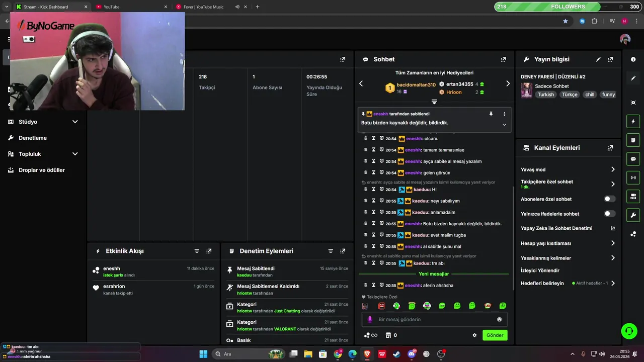Click the Sadece Sohbet category thumbnail

[526, 90]
